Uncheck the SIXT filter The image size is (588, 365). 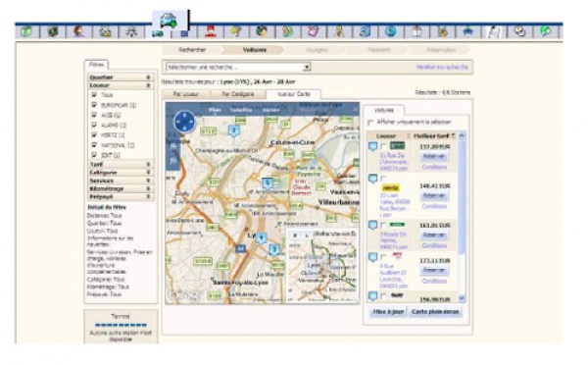[x=94, y=155]
